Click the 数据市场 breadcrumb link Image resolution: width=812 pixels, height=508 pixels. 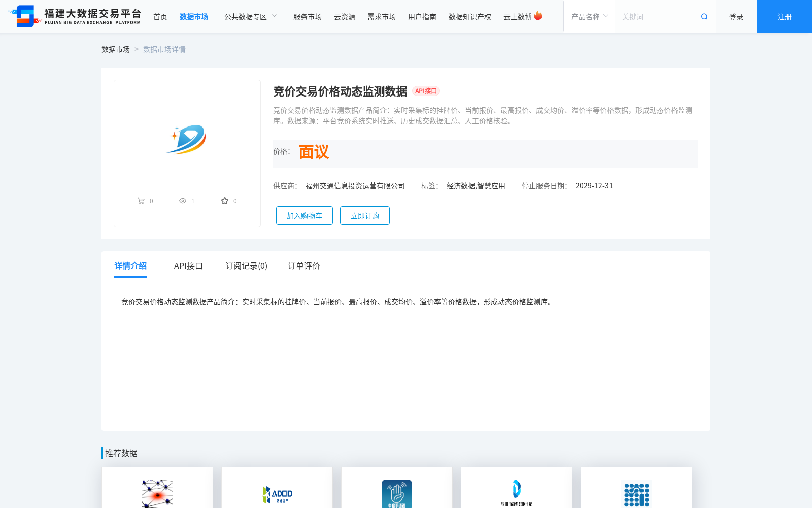116,49
